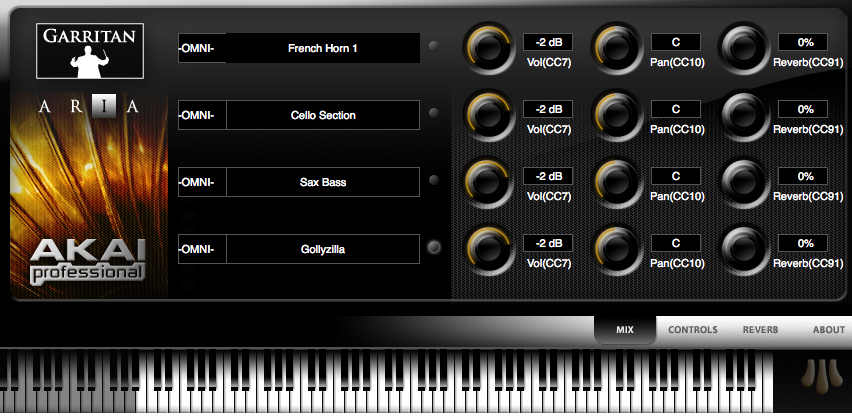Click the Pan(CC10) knob for Gollyzilla

tap(617, 249)
